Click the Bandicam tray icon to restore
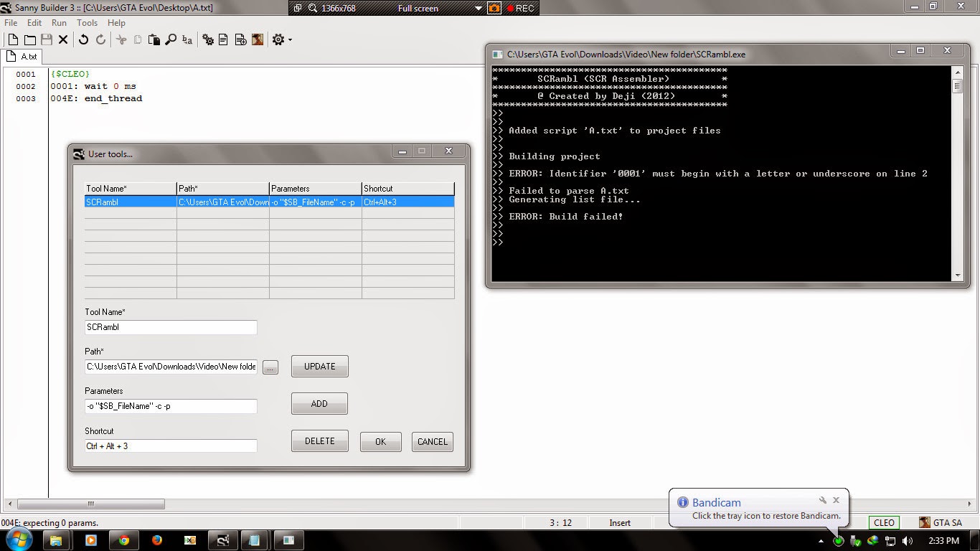 (x=838, y=541)
